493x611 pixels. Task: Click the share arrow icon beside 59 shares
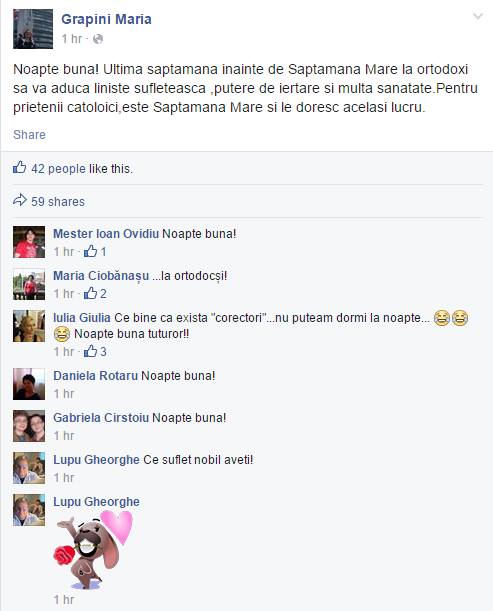(19, 200)
